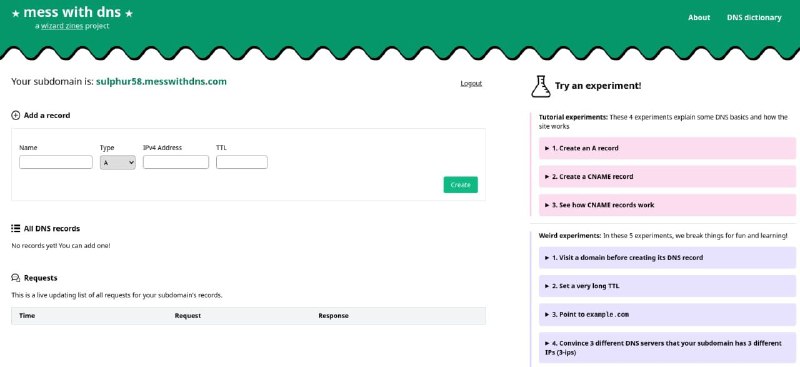Click the star icon right of mess with dns
This screenshot has height=367, width=800.
(129, 13)
